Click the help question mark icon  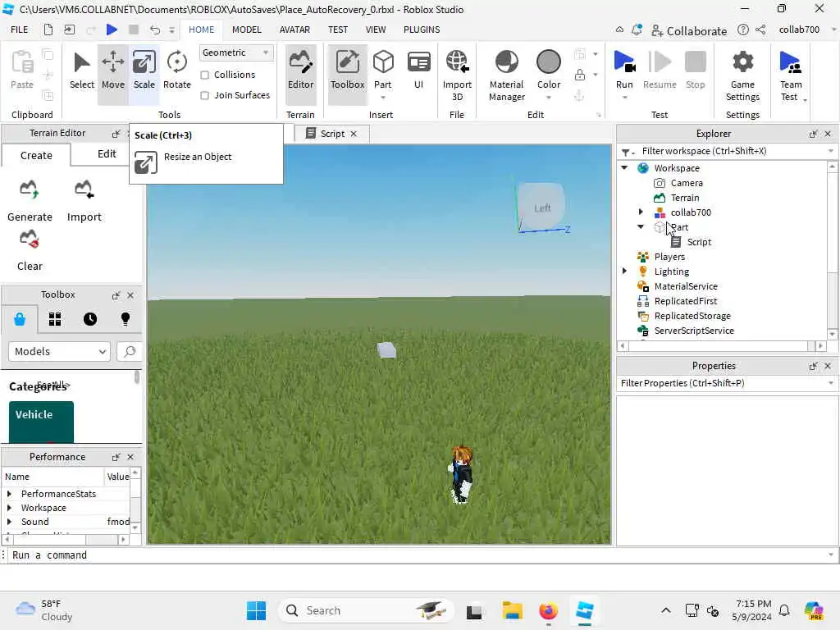coord(742,30)
